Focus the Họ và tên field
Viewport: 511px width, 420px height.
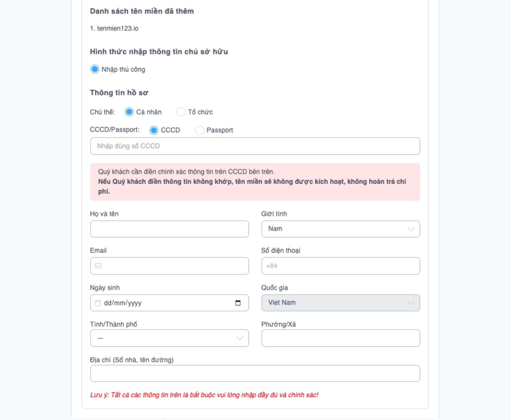(169, 229)
